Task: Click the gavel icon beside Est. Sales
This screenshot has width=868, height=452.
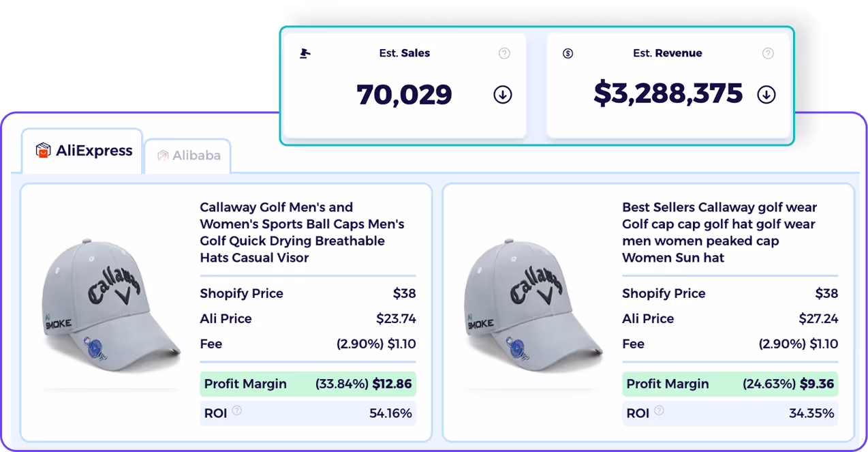Action: [x=305, y=54]
